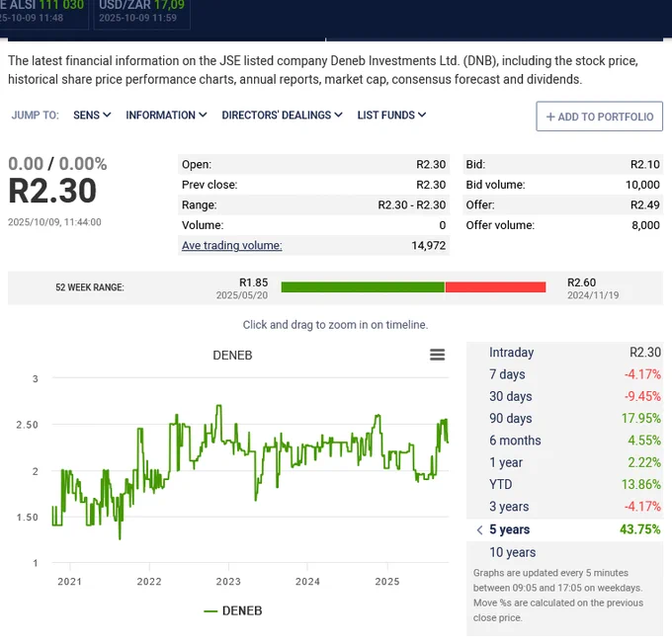
Task: Click the Bid volume 10,000 value
Action: tap(642, 185)
